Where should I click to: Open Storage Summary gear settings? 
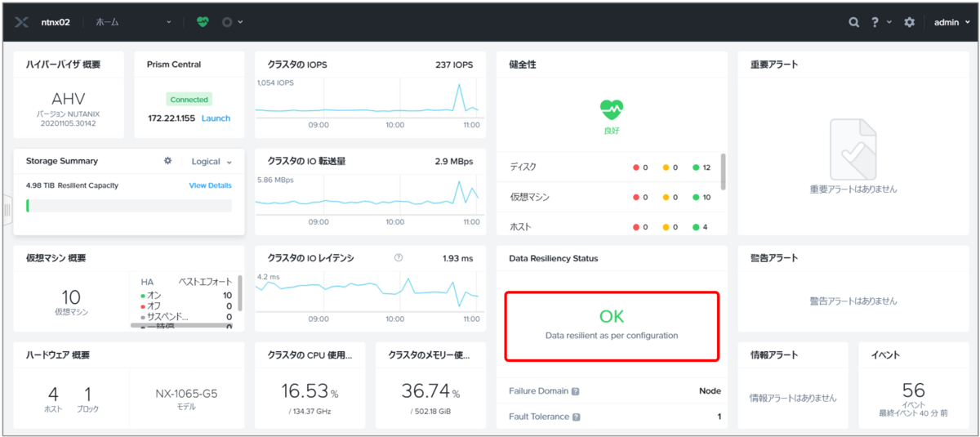tap(167, 161)
